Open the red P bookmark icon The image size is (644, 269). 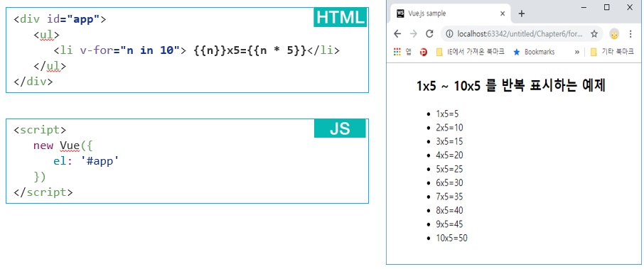point(423,52)
